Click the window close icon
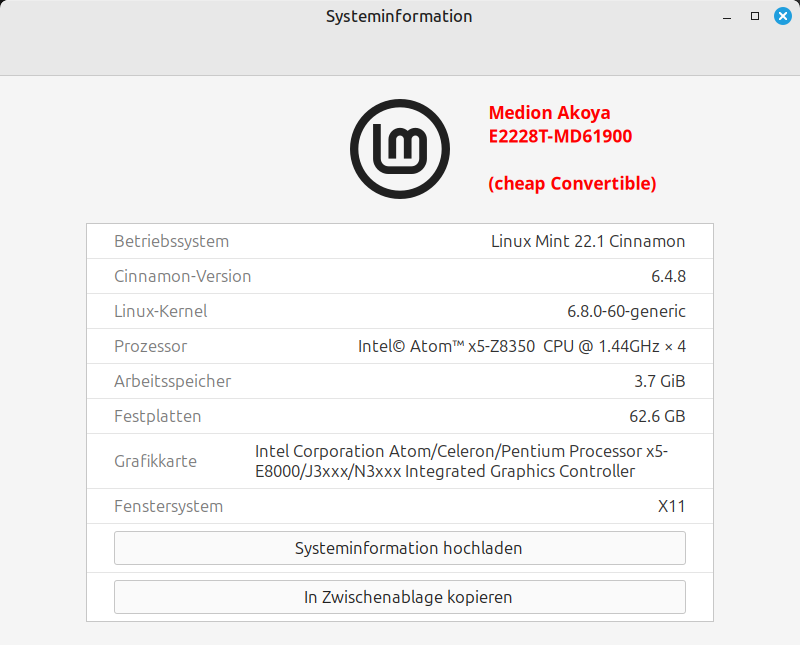 (783, 16)
